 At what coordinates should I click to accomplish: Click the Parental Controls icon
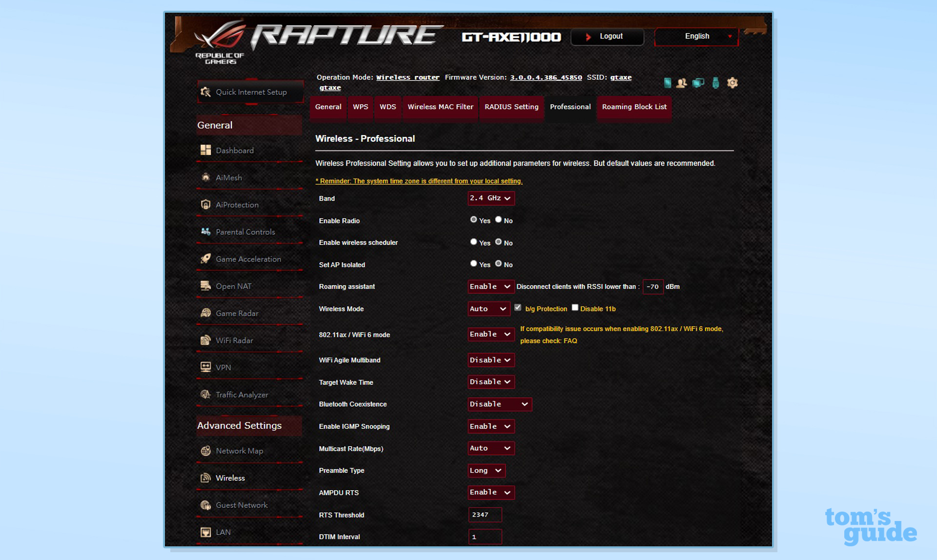(205, 232)
